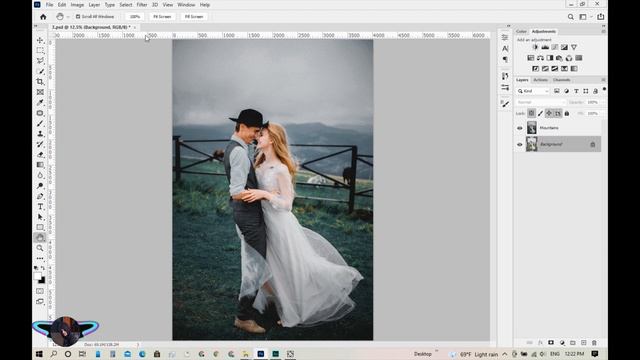The image size is (640, 360).
Task: Select the Horizontal Type tool
Action: [x=40, y=207]
